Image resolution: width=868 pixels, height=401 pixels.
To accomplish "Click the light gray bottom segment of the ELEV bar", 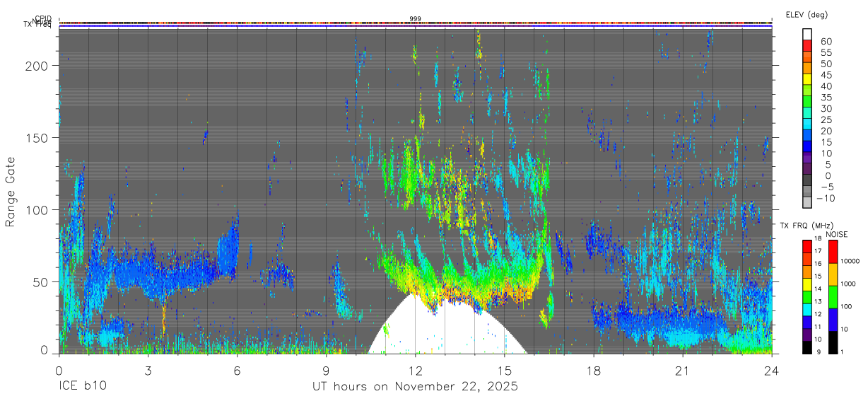I will click(808, 202).
